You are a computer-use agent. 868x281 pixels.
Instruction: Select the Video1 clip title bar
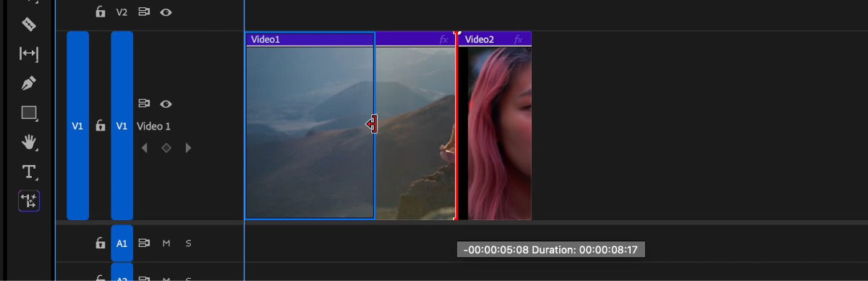coord(350,39)
